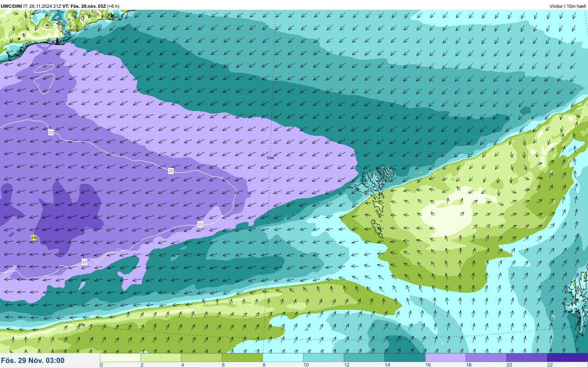Click the yellow "29" maximum wind label
This screenshot has height=368, width=588.
point(34,238)
